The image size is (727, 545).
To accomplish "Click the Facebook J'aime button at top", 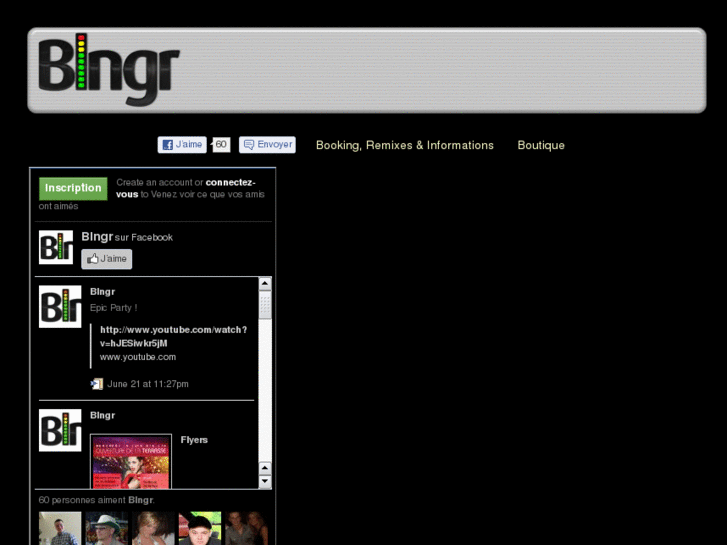I will click(x=182, y=145).
